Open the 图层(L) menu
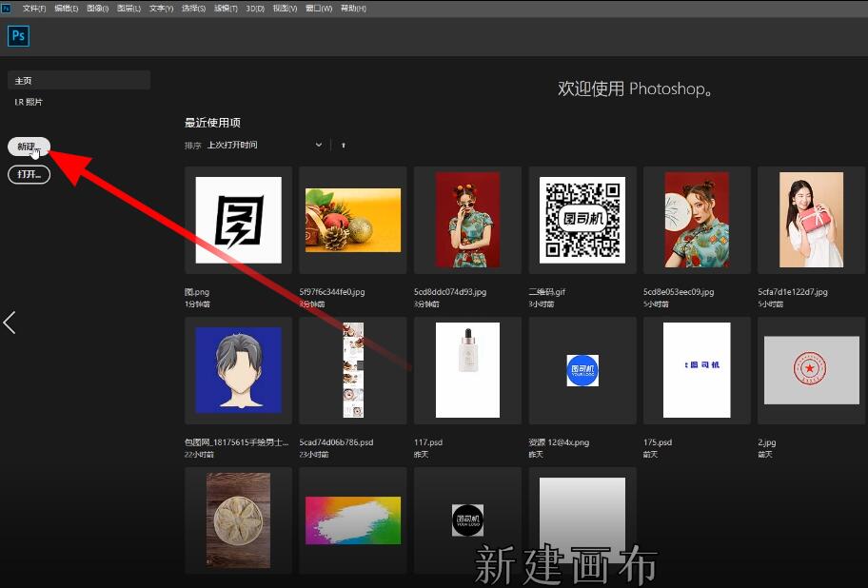 pyautogui.click(x=128, y=9)
